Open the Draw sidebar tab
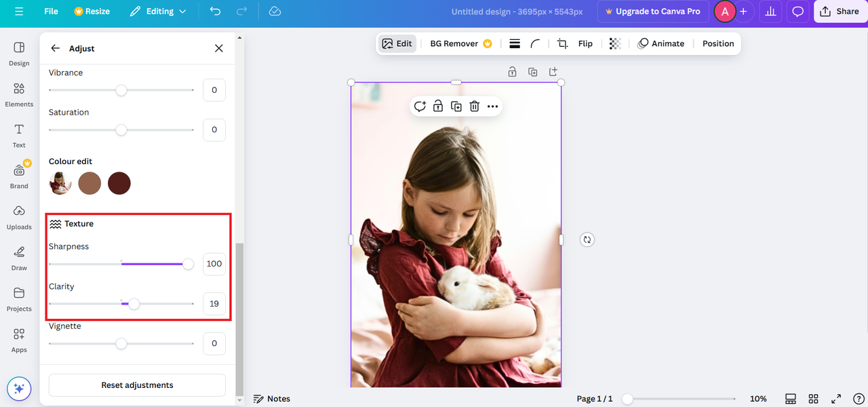Viewport: 868px width, 407px height. (x=19, y=258)
